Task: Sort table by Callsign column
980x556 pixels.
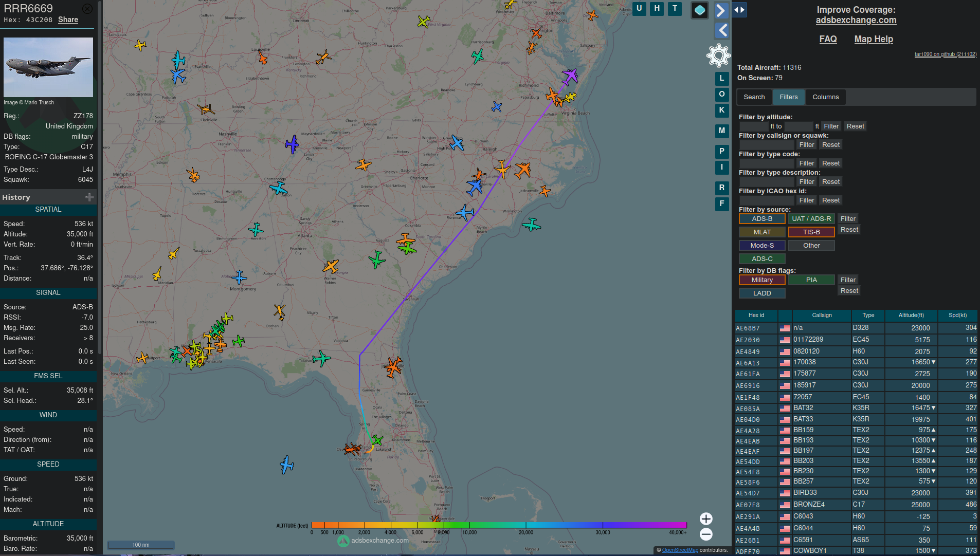Action: point(822,316)
